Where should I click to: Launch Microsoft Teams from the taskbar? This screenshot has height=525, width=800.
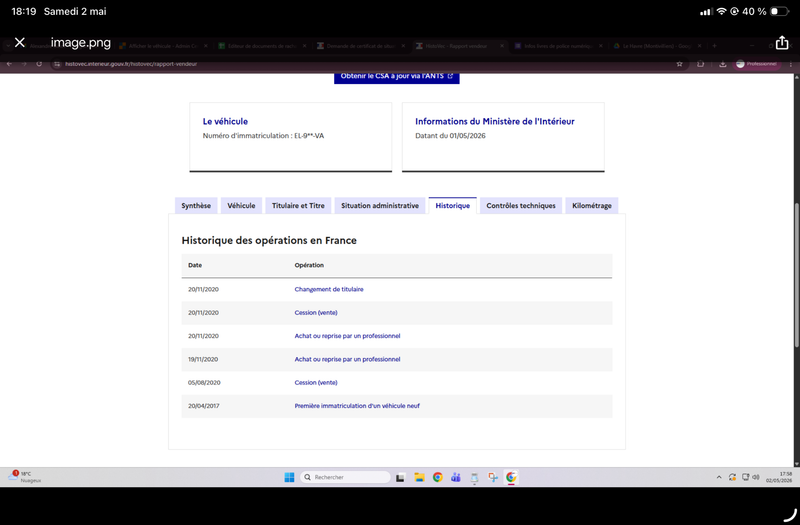click(456, 477)
